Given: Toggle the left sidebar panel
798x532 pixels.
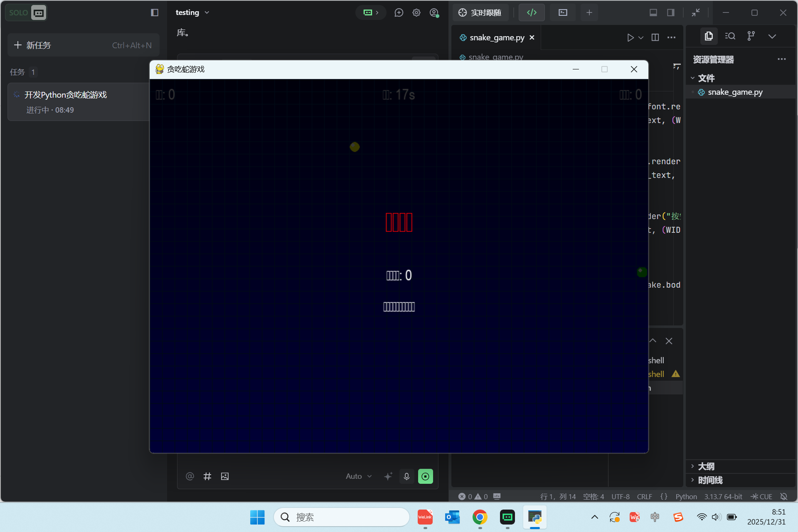Looking at the screenshot, I should coord(155,12).
